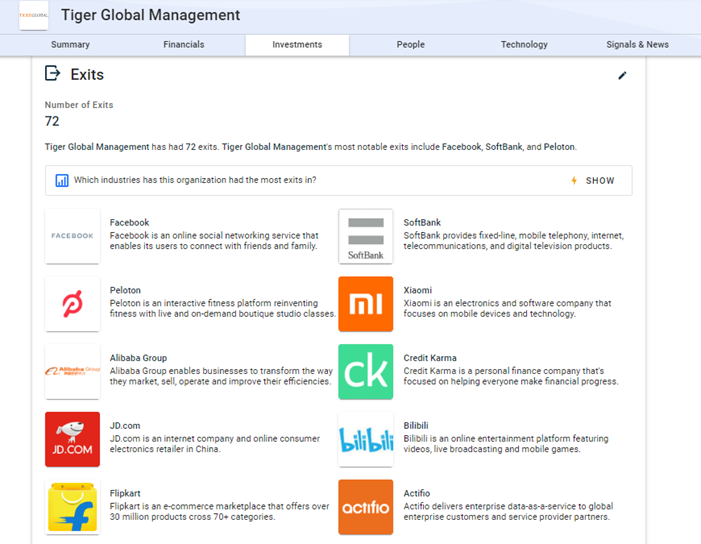Screen dimensions: 701x544
Task: Click the blue bar chart insight icon
Action: click(62, 180)
